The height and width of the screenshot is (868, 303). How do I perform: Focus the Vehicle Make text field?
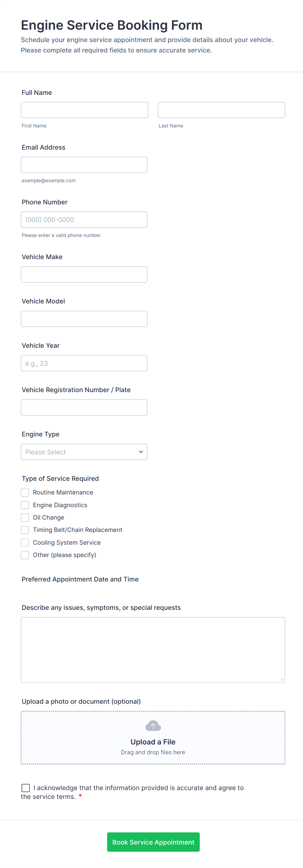(x=84, y=274)
